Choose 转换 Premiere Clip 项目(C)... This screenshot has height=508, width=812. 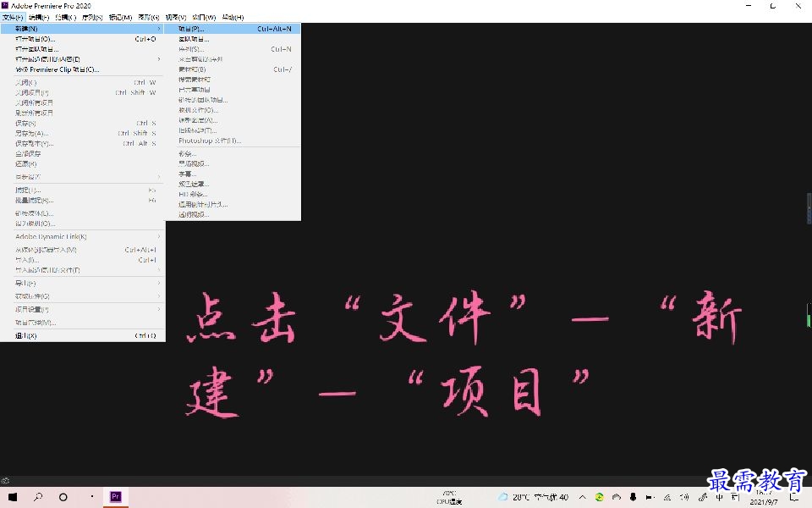click(83, 69)
